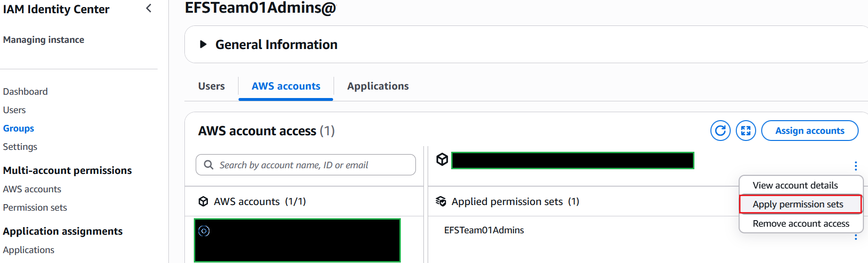Switch to the Users tab

pyautogui.click(x=211, y=86)
